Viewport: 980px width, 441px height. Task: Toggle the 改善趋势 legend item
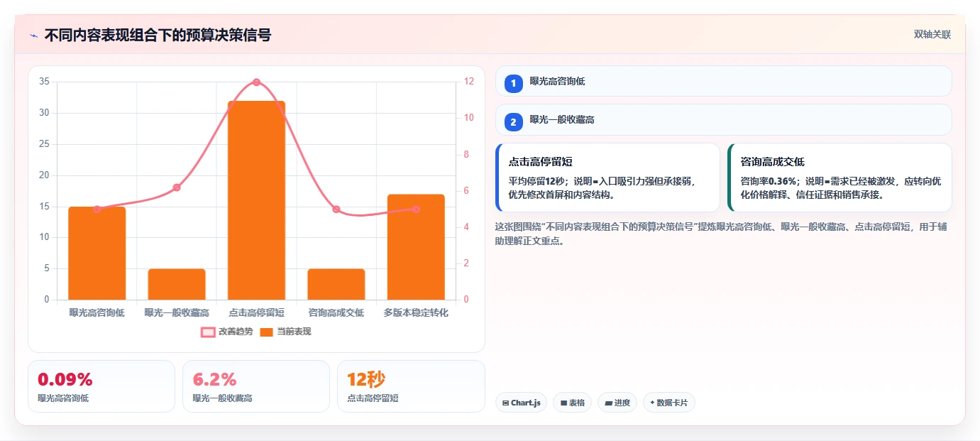click(x=227, y=332)
